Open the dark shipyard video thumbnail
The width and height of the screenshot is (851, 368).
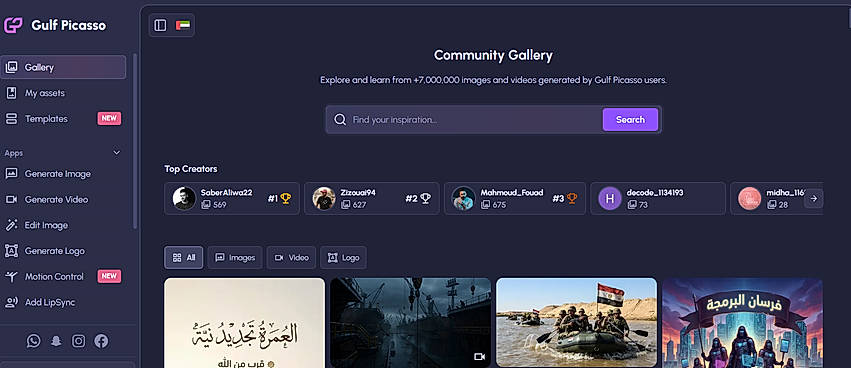[411, 323]
